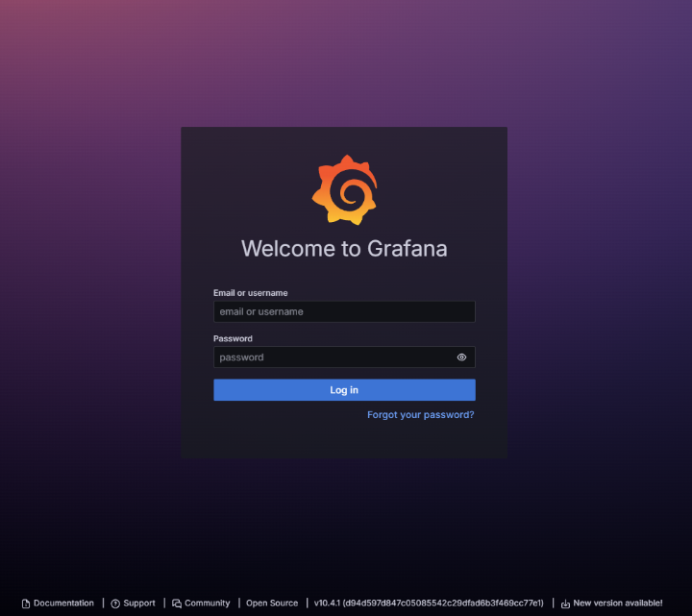Focus the password input field
This screenshot has height=616, width=692.
point(344,357)
